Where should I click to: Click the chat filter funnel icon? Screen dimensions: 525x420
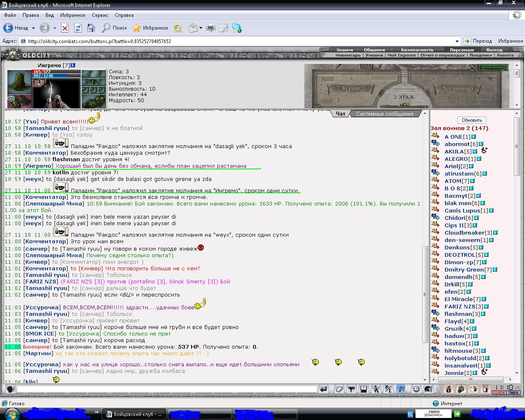point(351,389)
